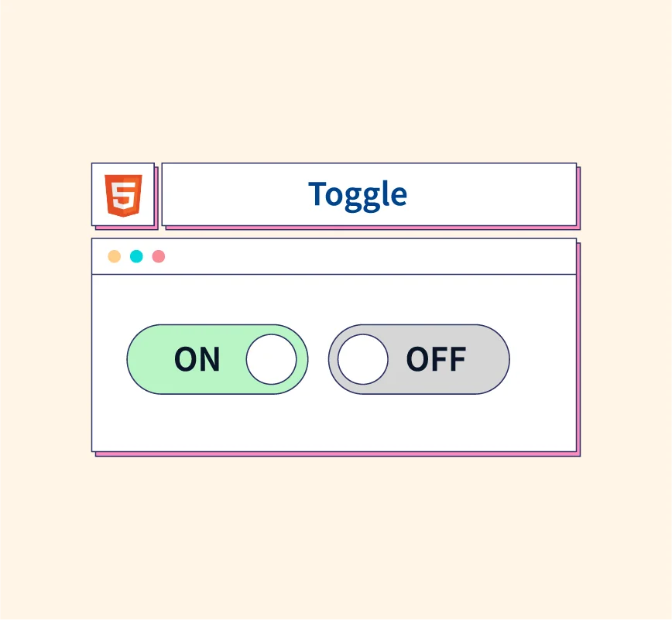The height and width of the screenshot is (620, 672).
Task: Turn off the green ON switch
Action: 218,359
